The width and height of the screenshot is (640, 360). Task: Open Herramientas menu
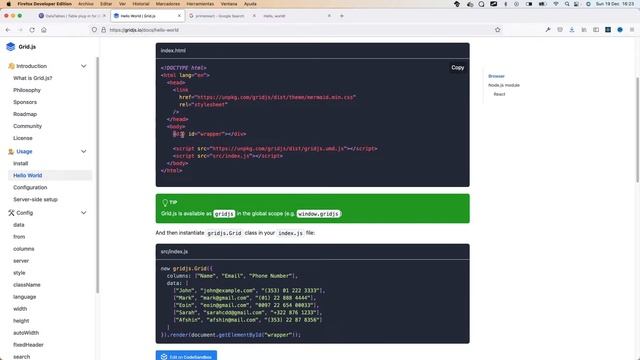(x=200, y=4)
